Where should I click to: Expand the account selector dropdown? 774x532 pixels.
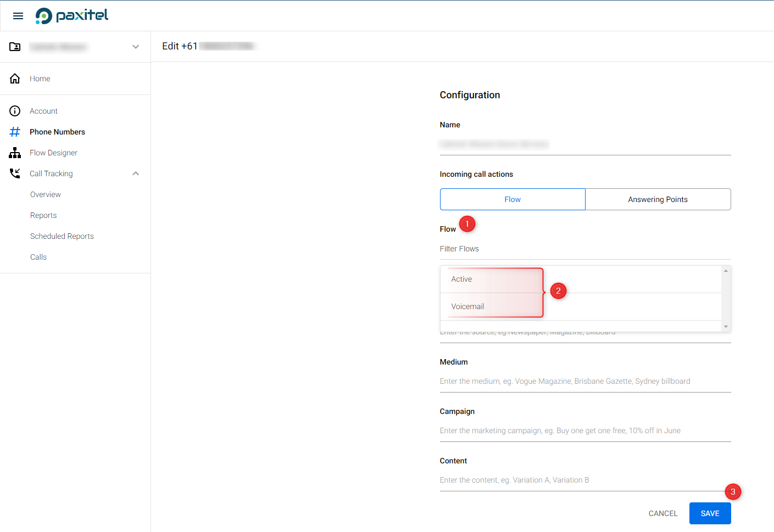pos(136,47)
